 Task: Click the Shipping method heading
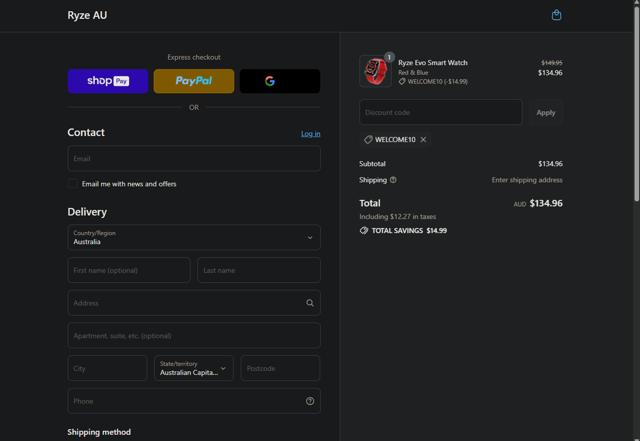99,432
